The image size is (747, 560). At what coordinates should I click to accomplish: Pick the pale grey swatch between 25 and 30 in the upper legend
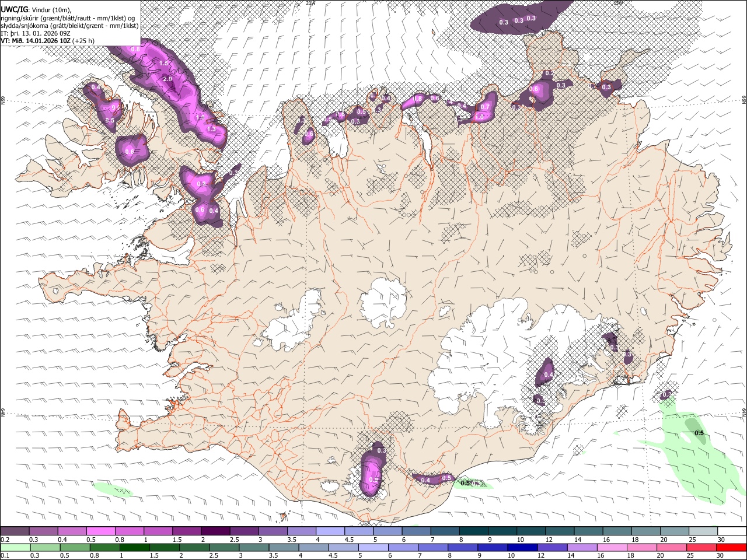(x=703, y=531)
